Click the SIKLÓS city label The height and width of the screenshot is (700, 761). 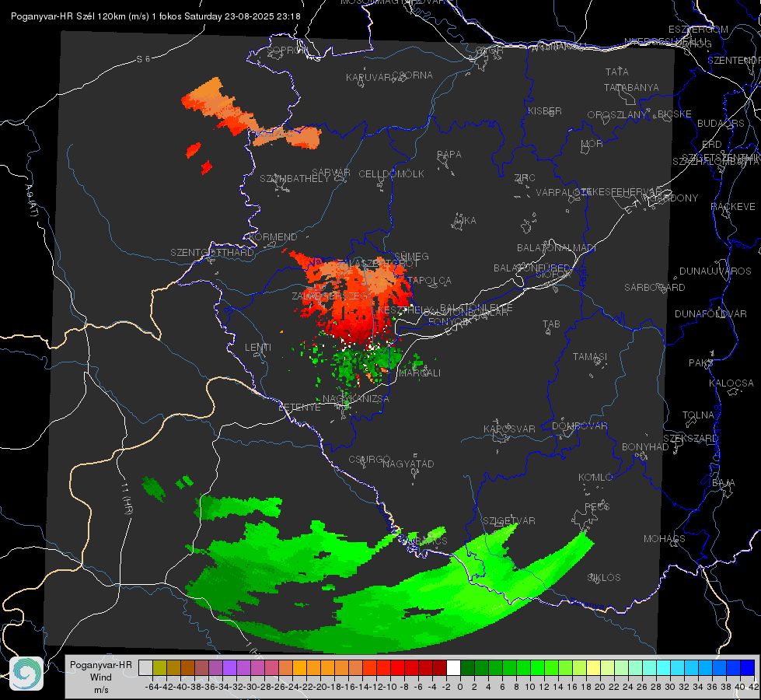pos(604,578)
